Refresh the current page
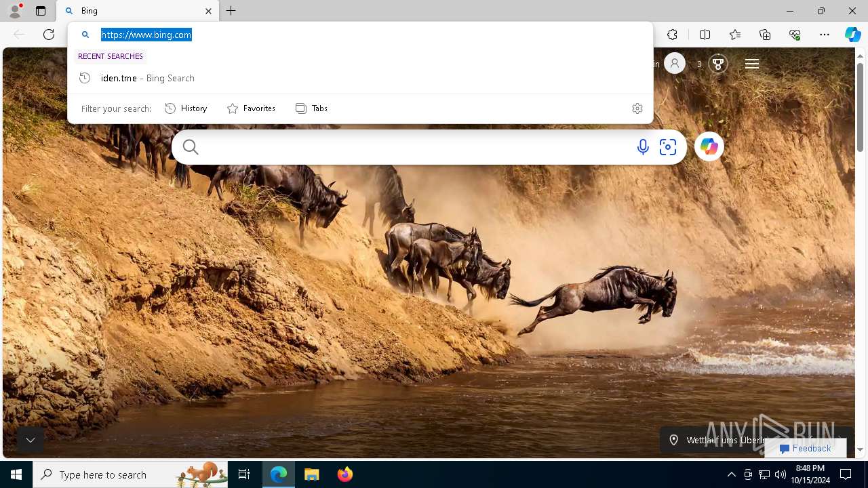The width and height of the screenshot is (868, 488). click(x=49, y=35)
